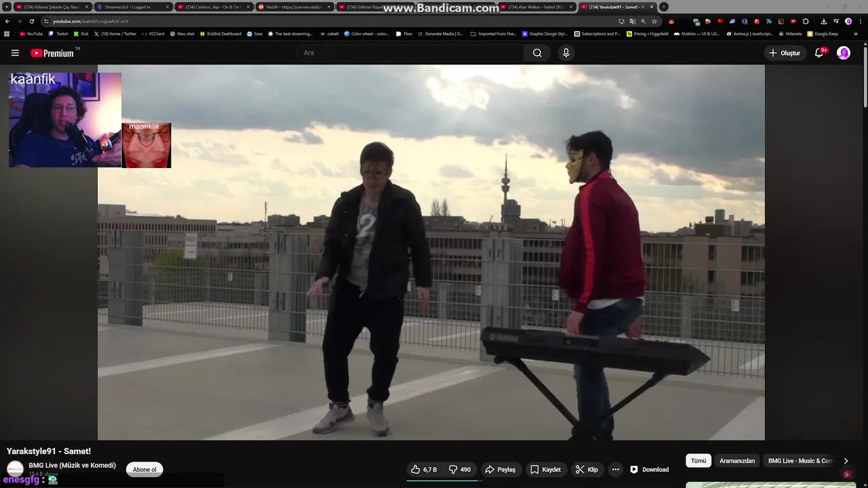
Task: Open YouTube notifications bell
Action: pos(819,53)
